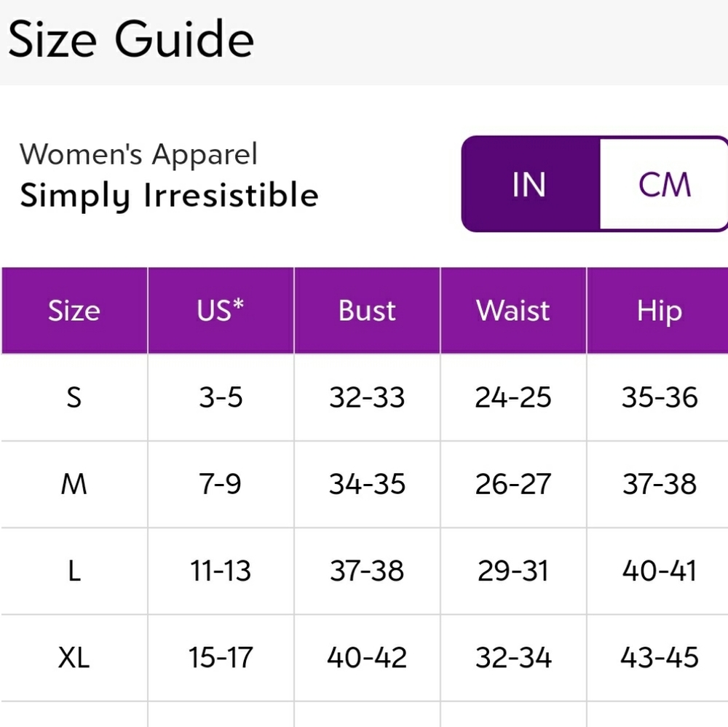The height and width of the screenshot is (727, 728).
Task: Click bust measurement 32-33 cell
Action: pyautogui.click(x=367, y=397)
